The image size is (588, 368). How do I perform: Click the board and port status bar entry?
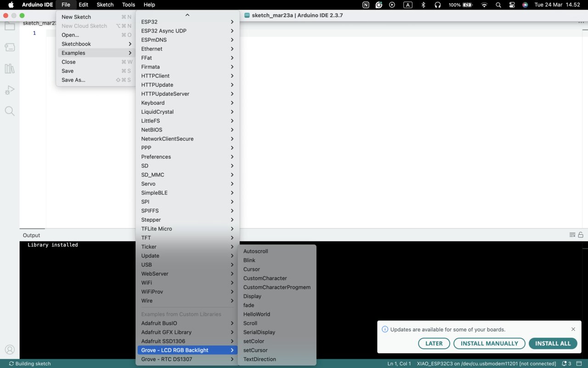[x=486, y=363]
